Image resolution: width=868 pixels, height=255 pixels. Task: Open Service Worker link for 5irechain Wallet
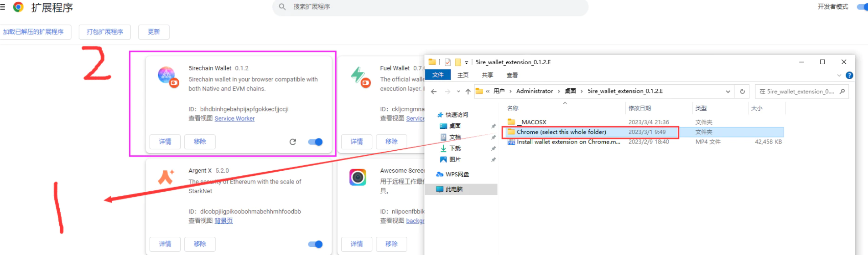click(x=234, y=118)
